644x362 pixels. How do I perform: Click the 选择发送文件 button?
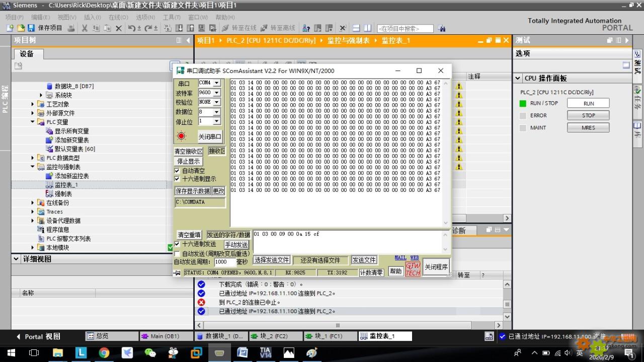[272, 260]
